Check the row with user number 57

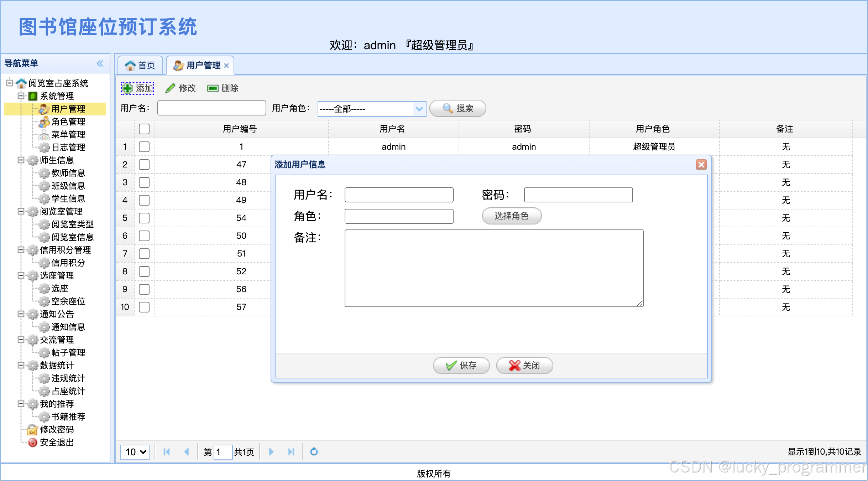point(144,307)
